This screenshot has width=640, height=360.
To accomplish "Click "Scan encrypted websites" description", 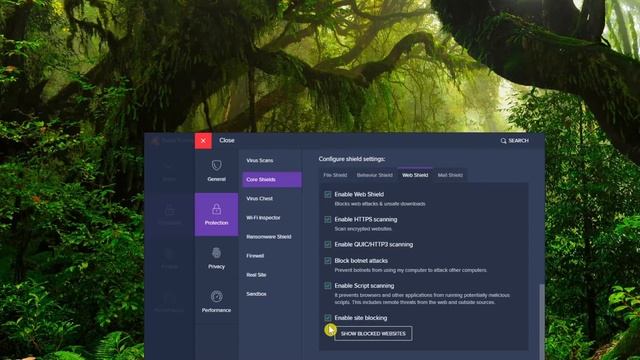I will (x=363, y=229).
